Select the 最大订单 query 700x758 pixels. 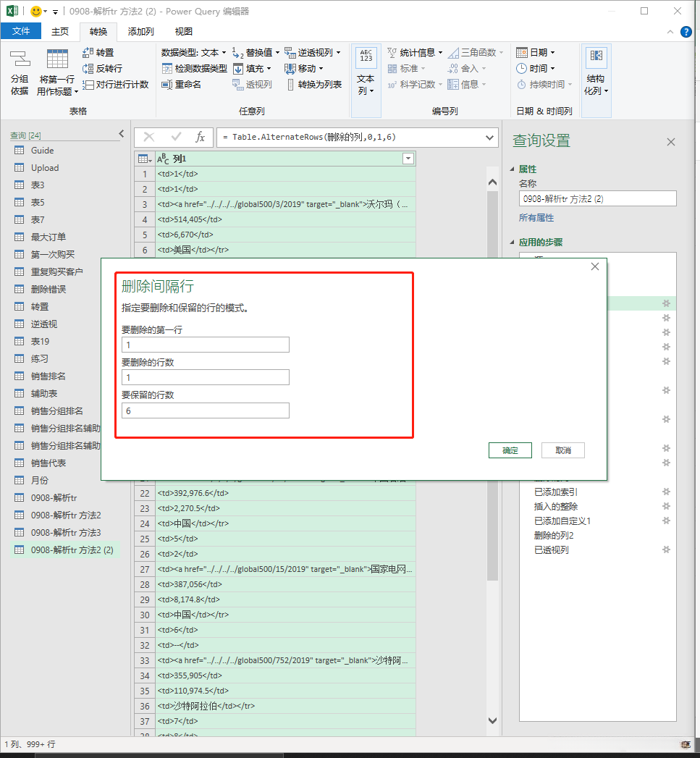(x=49, y=237)
